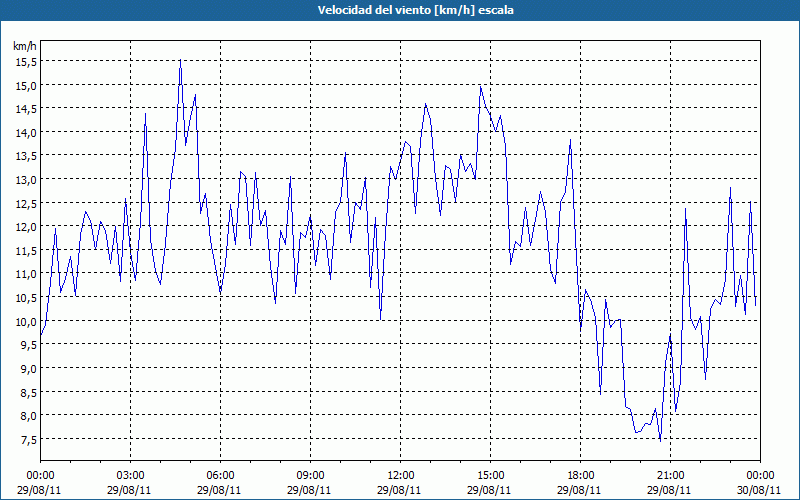Click the 29/08/11 date under 18:00

tap(579, 490)
